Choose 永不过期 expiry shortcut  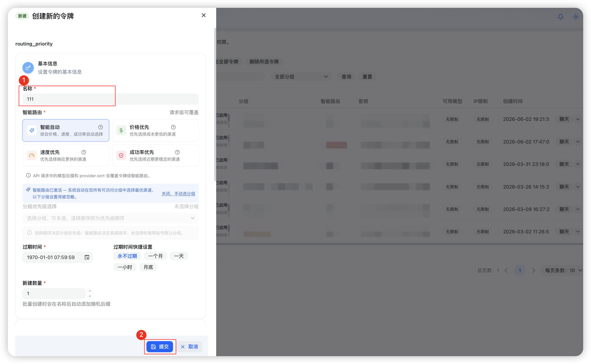coord(127,256)
